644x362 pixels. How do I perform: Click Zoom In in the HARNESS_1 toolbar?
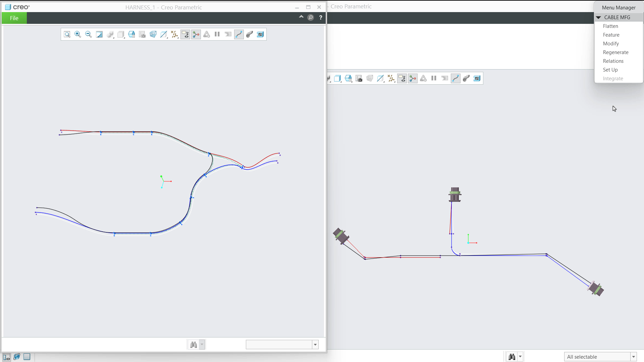click(x=78, y=34)
